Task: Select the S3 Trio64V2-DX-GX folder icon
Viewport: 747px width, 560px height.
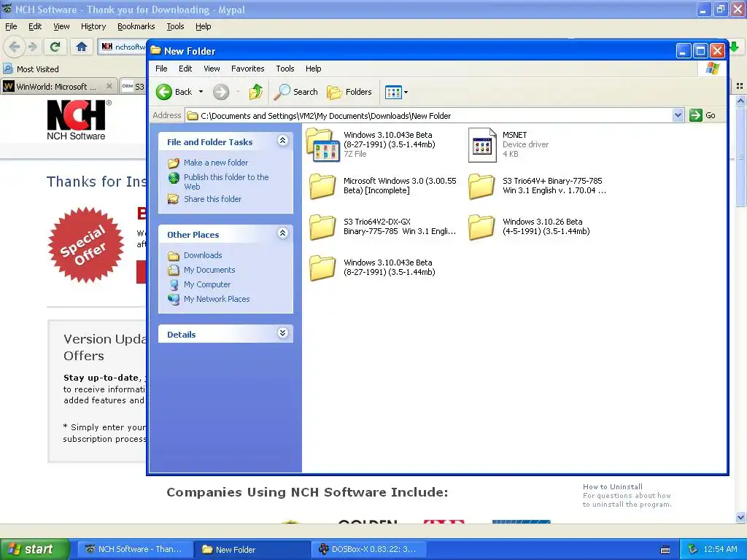Action: [322, 227]
